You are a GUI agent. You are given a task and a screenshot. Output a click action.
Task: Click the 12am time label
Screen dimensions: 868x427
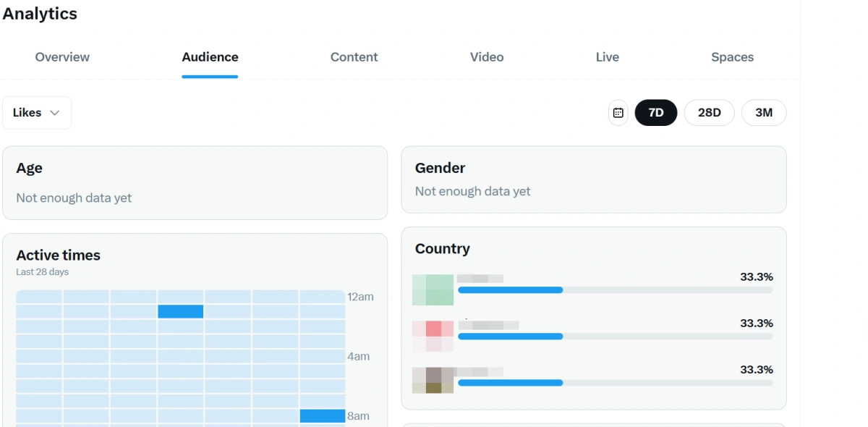click(360, 297)
